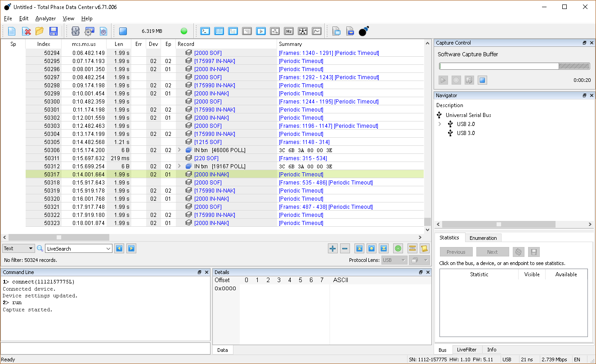Click the jump-to-bottom transaction icon
The width and height of the screenshot is (596, 364).
[384, 248]
